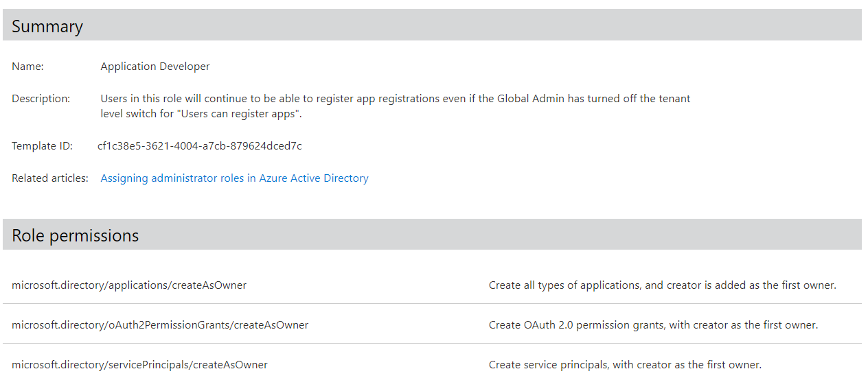This screenshot has height=380, width=868.
Task: Select microsoft.directory/applications/createAsOwner permission
Action: pos(129,285)
